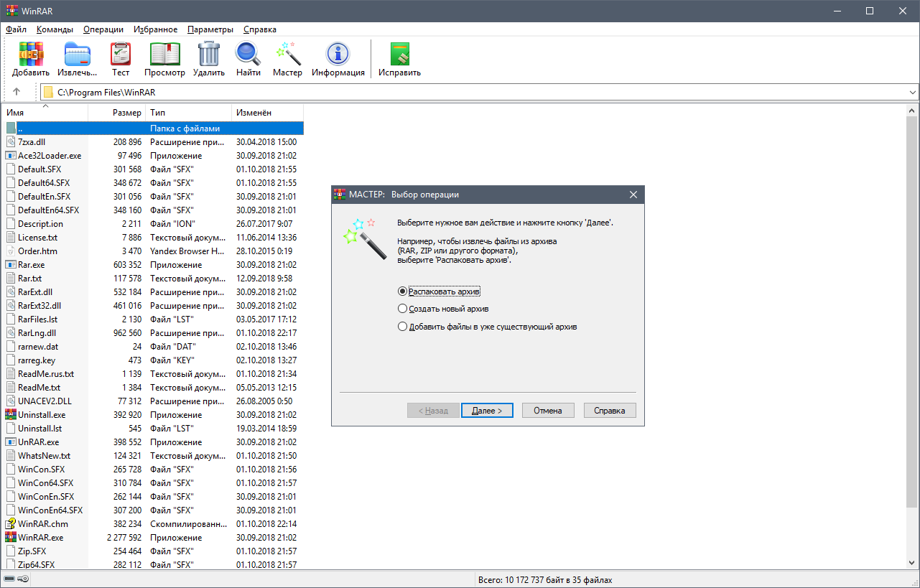Click the folder icon in address bar

point(48,92)
